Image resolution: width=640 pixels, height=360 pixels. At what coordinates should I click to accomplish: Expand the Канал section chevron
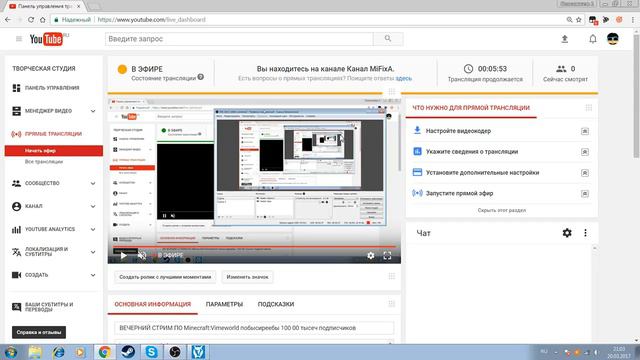[93, 206]
